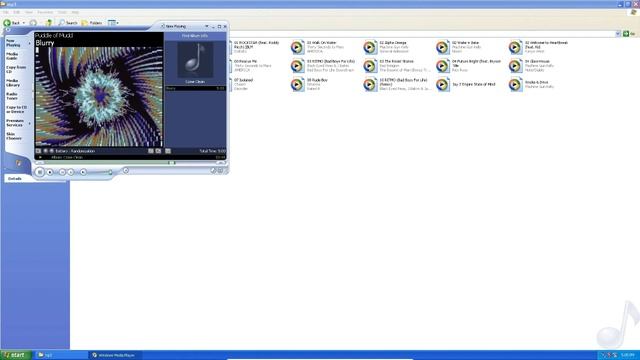The height and width of the screenshot is (360, 640).
Task: Open the Views dropdown in Explorer toolbar
Action: click(113, 23)
